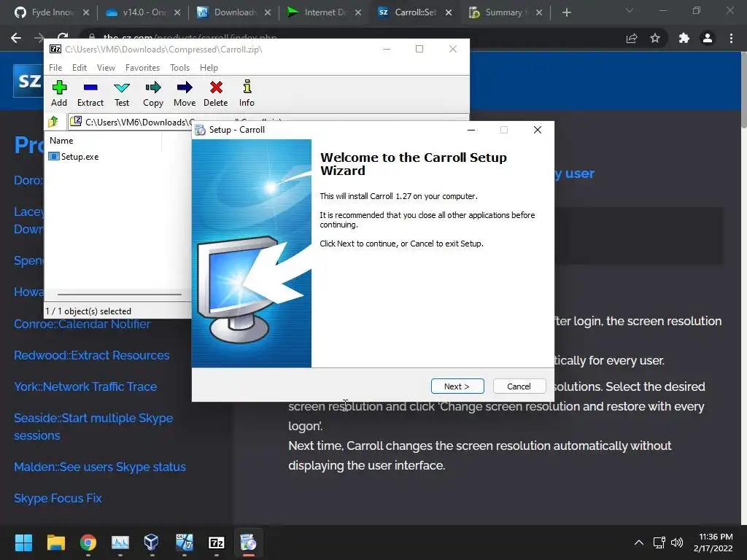
Task: Click Next in the Carroll Setup wizard
Action: [457, 386]
